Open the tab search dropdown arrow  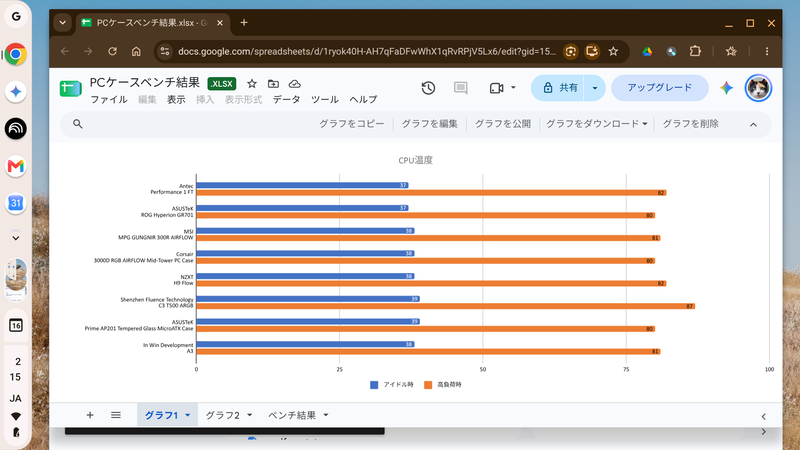point(62,22)
